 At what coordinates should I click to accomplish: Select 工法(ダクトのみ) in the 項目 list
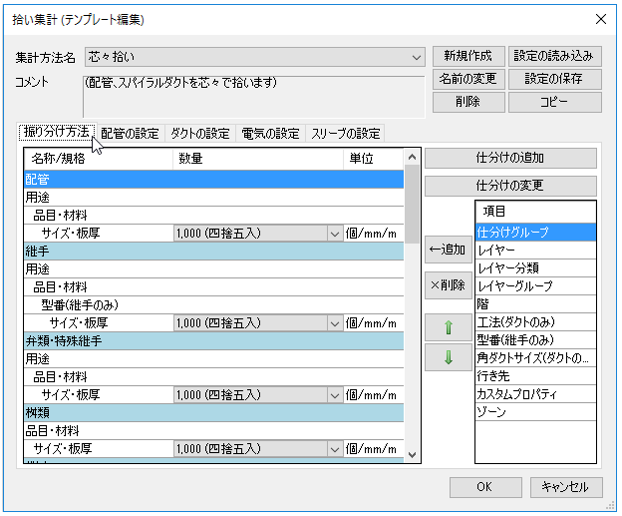click(x=536, y=322)
